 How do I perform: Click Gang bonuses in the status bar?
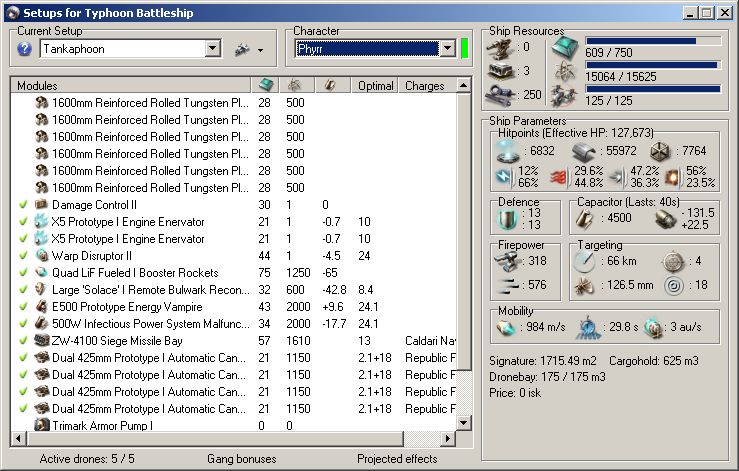click(x=241, y=459)
